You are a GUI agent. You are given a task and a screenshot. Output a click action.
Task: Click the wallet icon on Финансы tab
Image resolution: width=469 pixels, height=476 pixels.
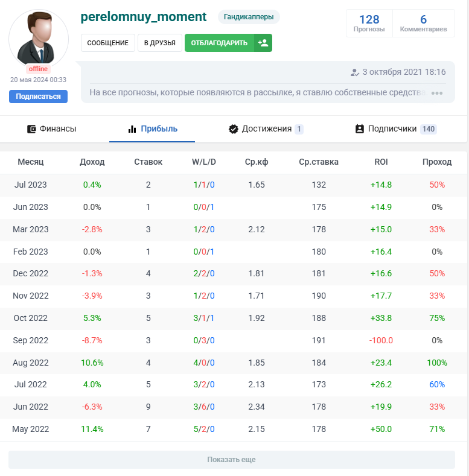click(x=32, y=129)
